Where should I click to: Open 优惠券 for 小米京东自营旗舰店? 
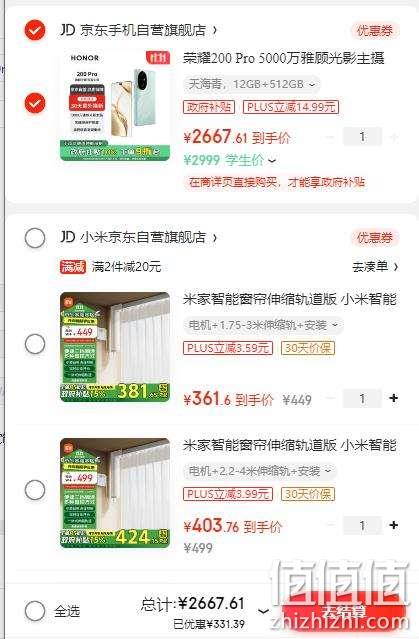click(375, 238)
